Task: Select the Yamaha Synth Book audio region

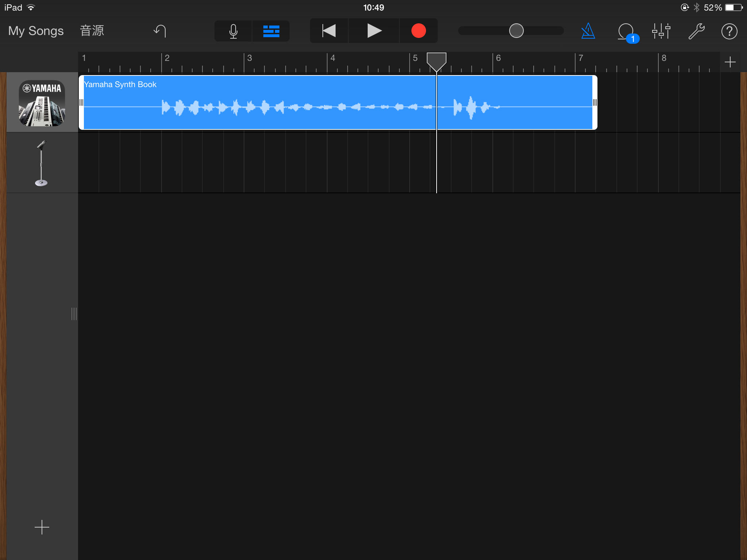Action: pos(338,102)
